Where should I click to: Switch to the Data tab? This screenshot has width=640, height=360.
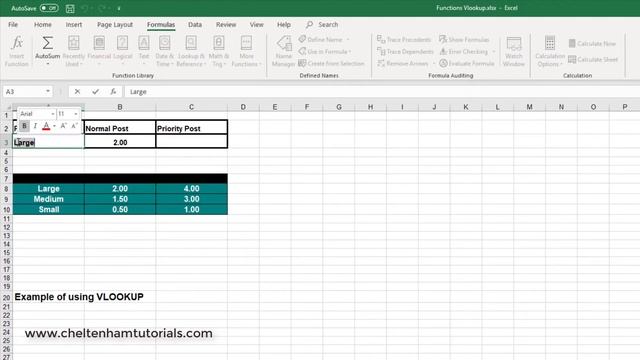point(195,24)
